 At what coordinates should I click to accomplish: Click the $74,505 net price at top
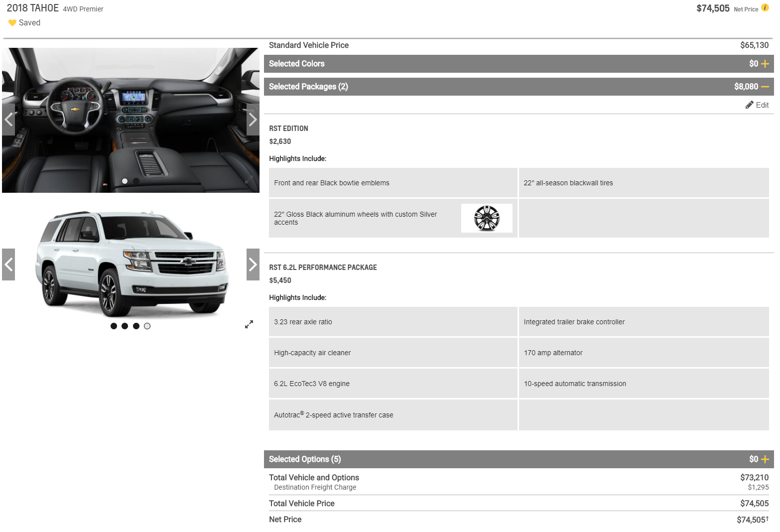tap(713, 8)
